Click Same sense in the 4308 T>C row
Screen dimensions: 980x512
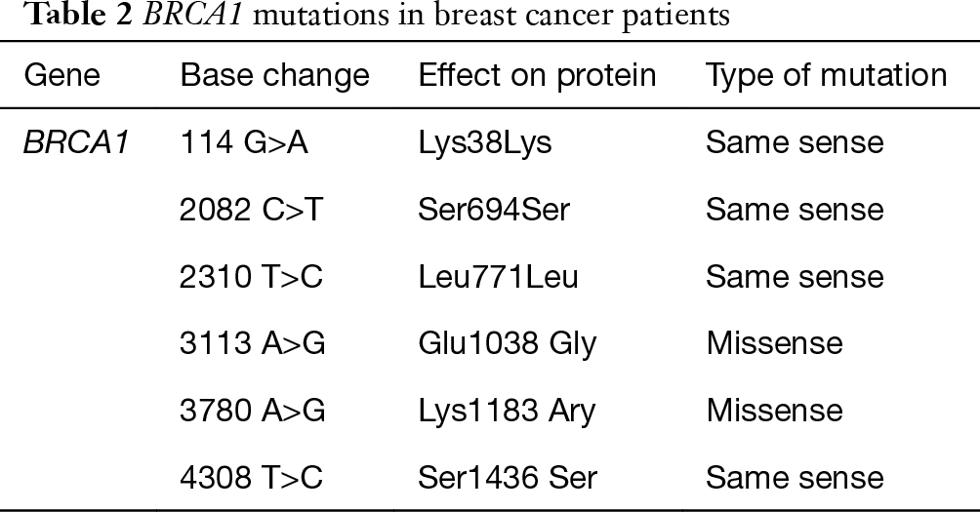point(795,478)
